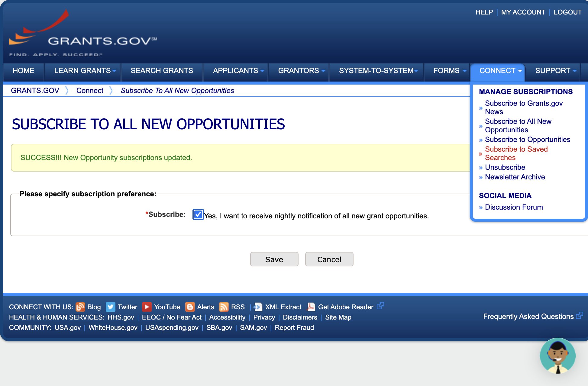Screen dimensions: 588x386
Task: Open Accessibility footer link
Action: tap(227, 317)
